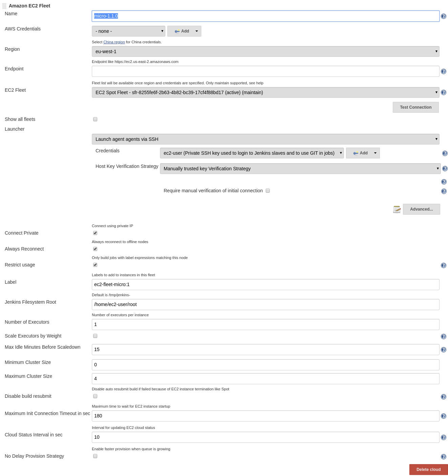Open help for the Endpoint field
Screen dimensions: 448x476
click(444, 71)
